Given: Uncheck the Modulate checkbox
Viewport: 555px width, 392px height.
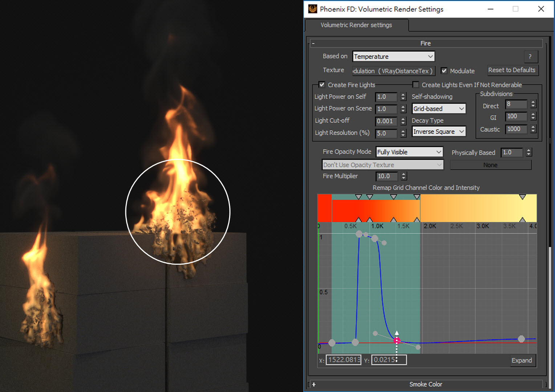Looking at the screenshot, I should (444, 71).
